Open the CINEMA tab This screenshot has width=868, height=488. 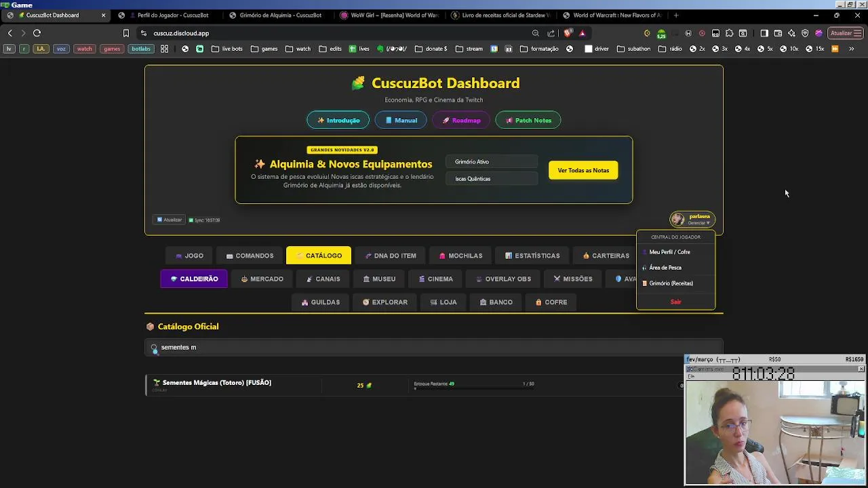[x=435, y=279]
